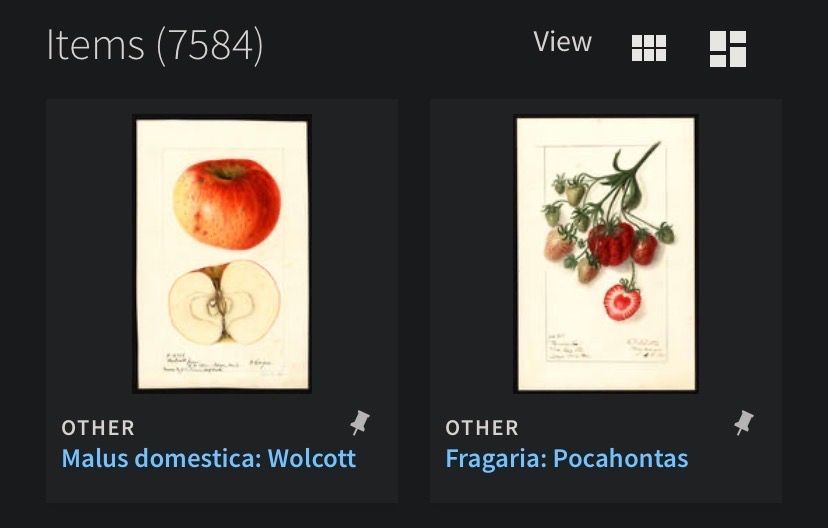Pin the Fragaria: Pocahontas item

744,423
